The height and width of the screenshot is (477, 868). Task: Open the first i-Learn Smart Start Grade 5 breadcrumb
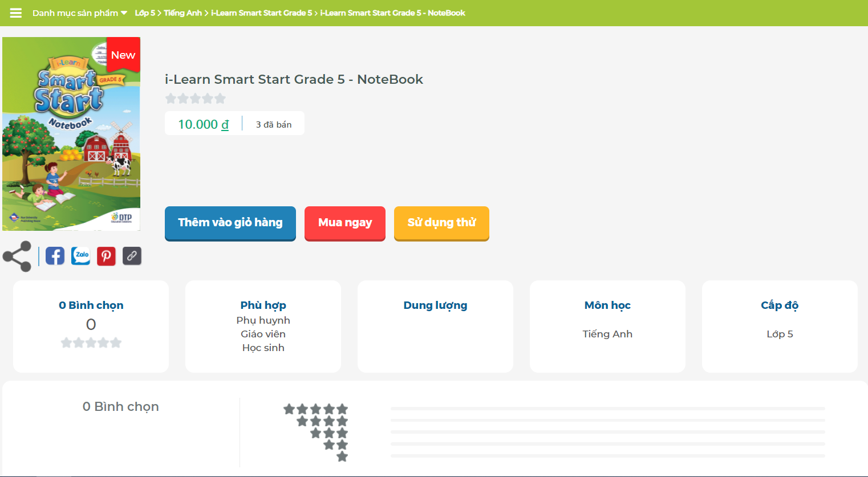(x=261, y=13)
